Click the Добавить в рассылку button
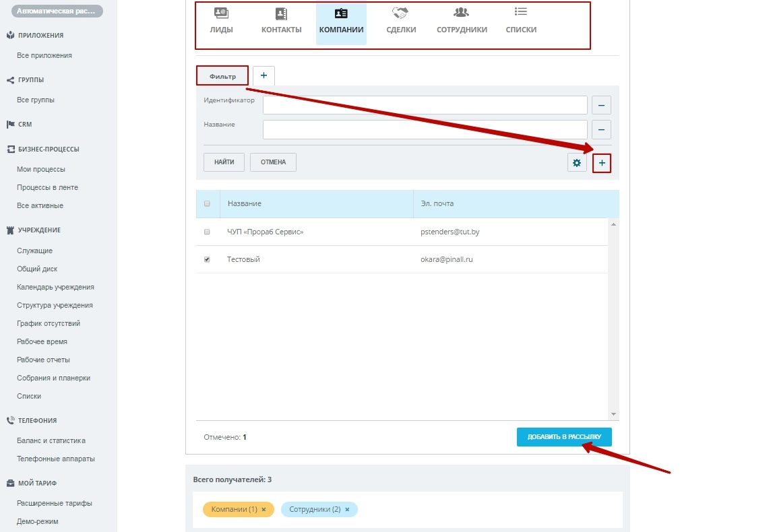773x532 pixels. coord(564,437)
